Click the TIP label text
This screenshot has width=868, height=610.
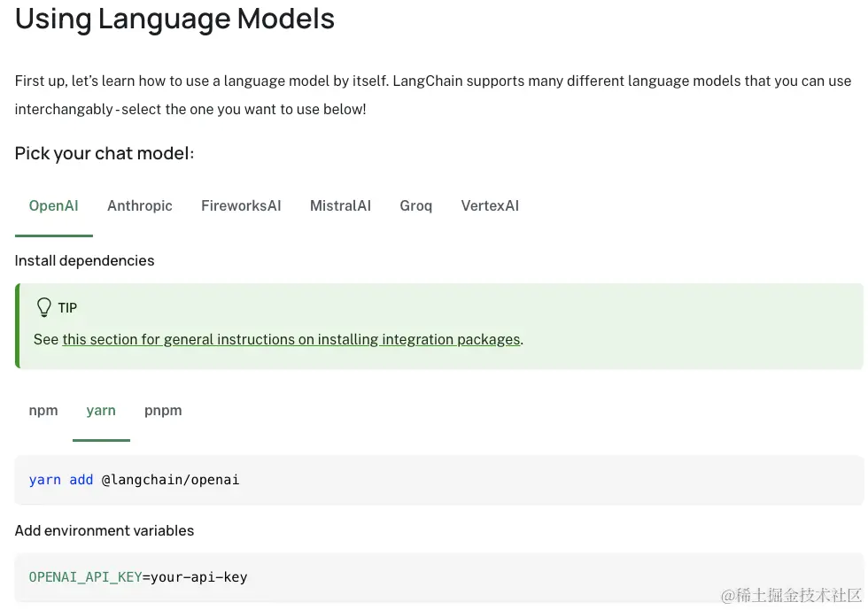point(67,308)
